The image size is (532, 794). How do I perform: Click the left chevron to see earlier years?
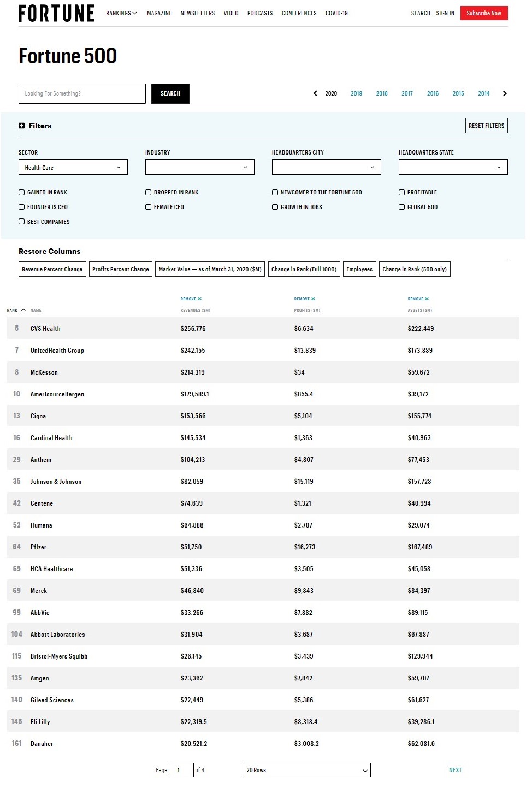tap(315, 93)
